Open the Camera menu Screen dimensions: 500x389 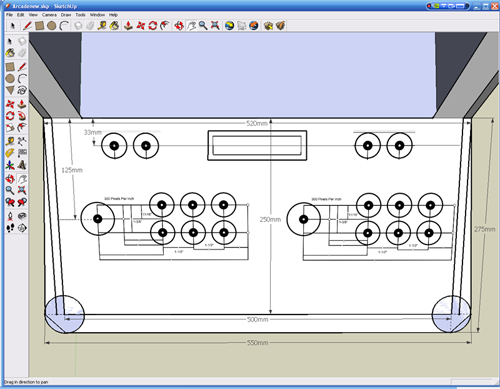coord(49,15)
